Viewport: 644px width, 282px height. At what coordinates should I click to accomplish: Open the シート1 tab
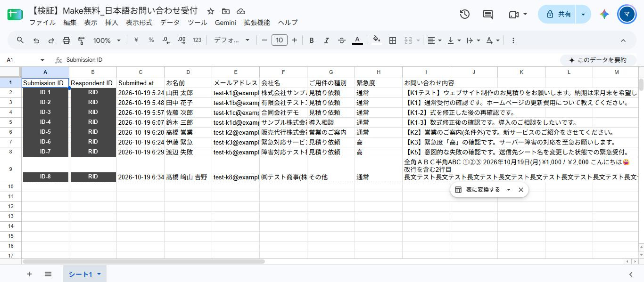click(84, 274)
